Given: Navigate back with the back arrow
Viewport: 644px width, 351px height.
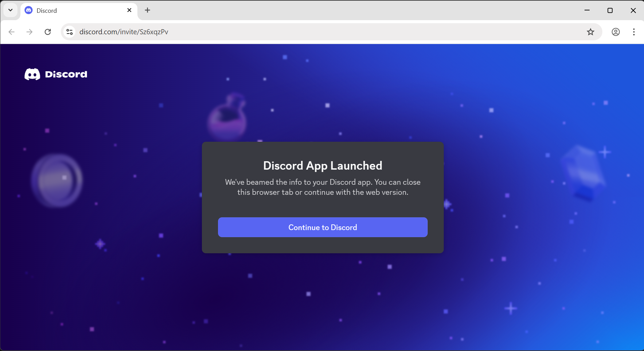Looking at the screenshot, I should click(x=11, y=32).
